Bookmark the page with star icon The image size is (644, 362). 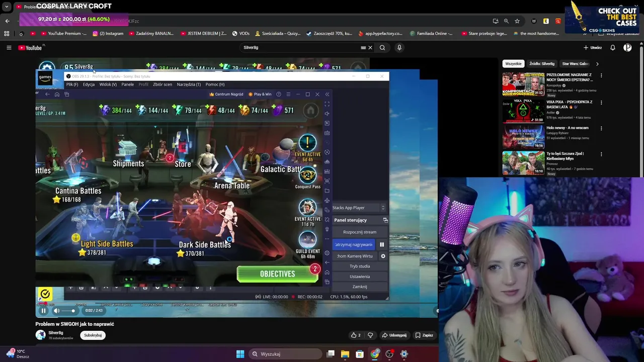click(517, 21)
